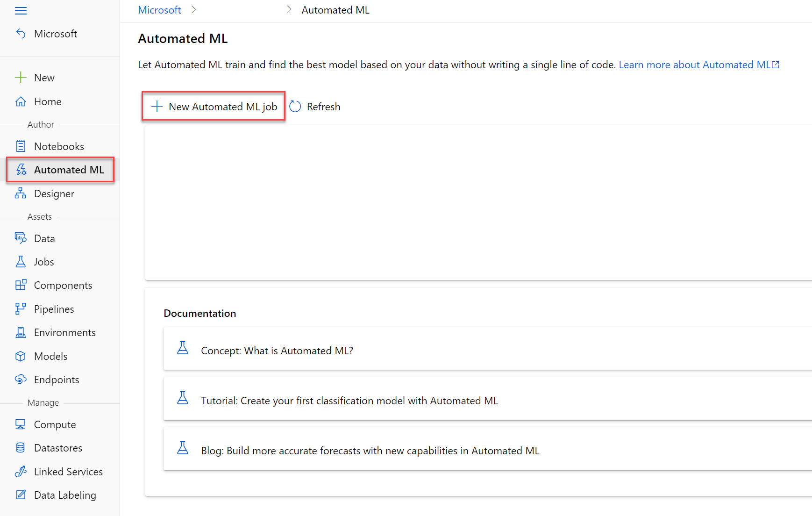Click the Author section label
Image resolution: width=812 pixels, height=516 pixels.
point(41,124)
